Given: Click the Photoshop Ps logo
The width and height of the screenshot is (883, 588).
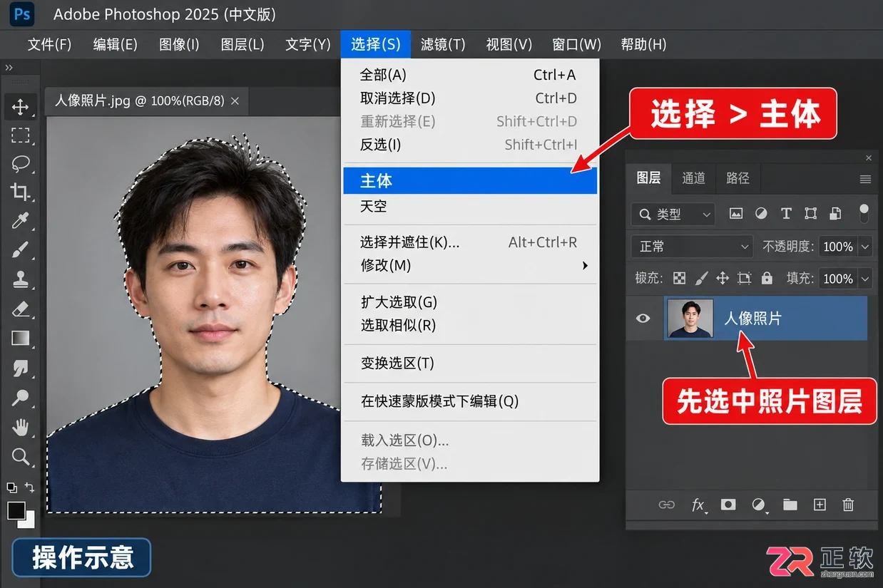Looking at the screenshot, I should (23, 14).
